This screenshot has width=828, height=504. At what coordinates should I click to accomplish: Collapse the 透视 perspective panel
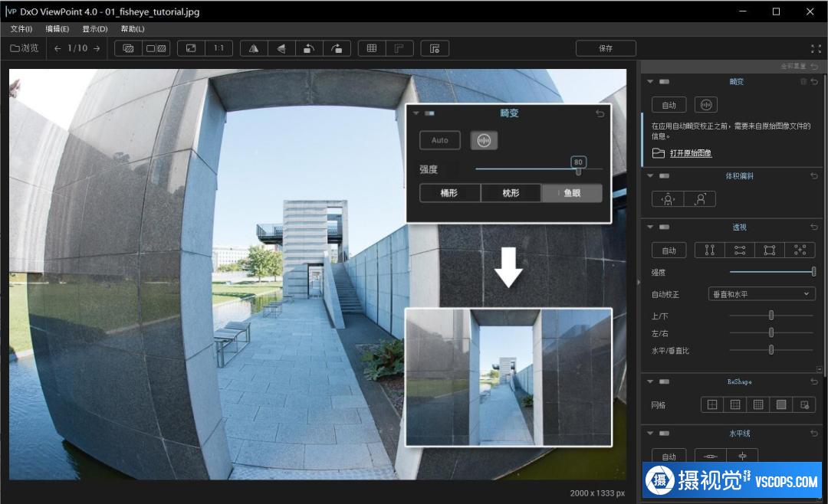coord(650,227)
